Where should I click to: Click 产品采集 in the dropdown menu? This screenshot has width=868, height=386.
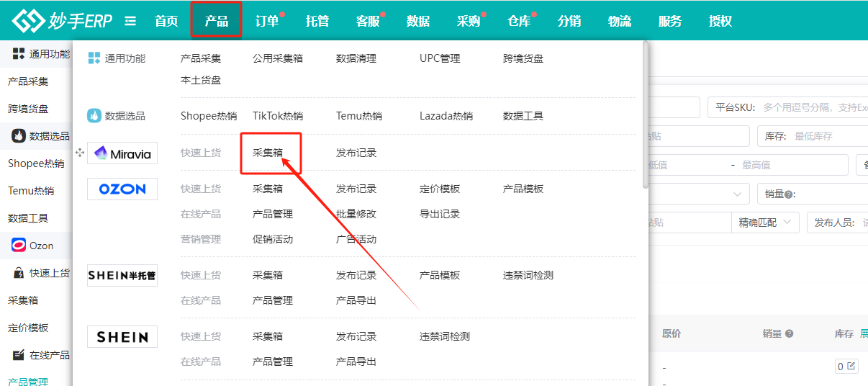pyautogui.click(x=201, y=58)
